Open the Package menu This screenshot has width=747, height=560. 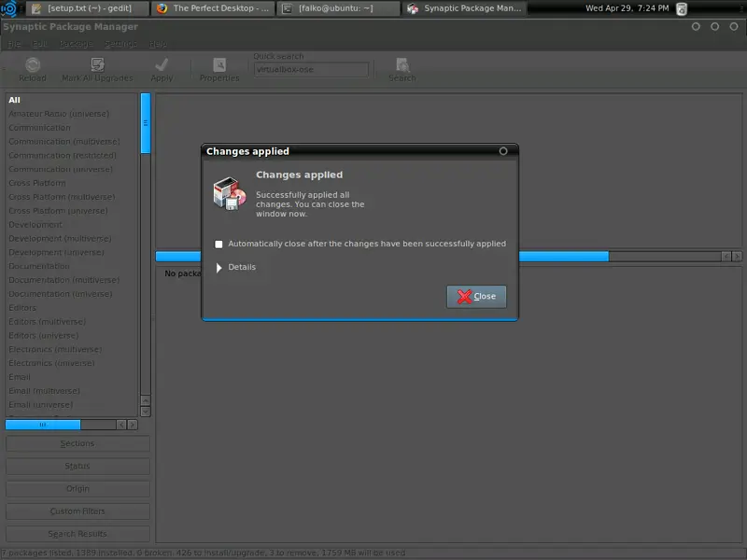point(76,44)
